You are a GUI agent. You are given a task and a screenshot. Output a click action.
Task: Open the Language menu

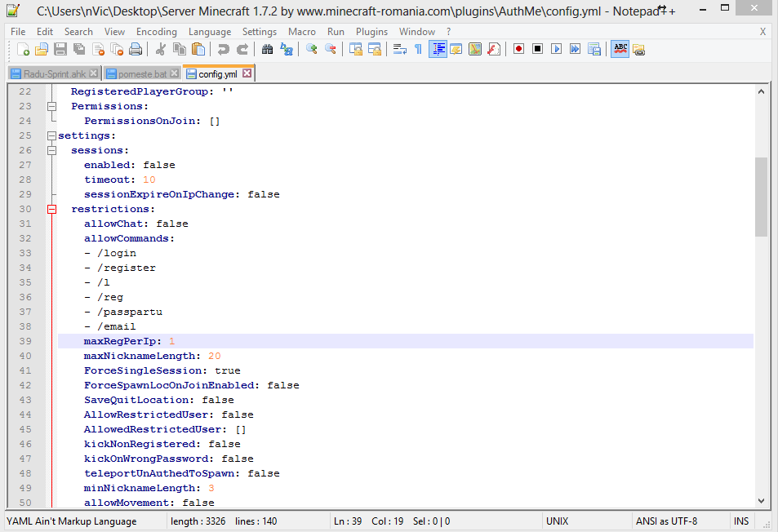pos(209,32)
